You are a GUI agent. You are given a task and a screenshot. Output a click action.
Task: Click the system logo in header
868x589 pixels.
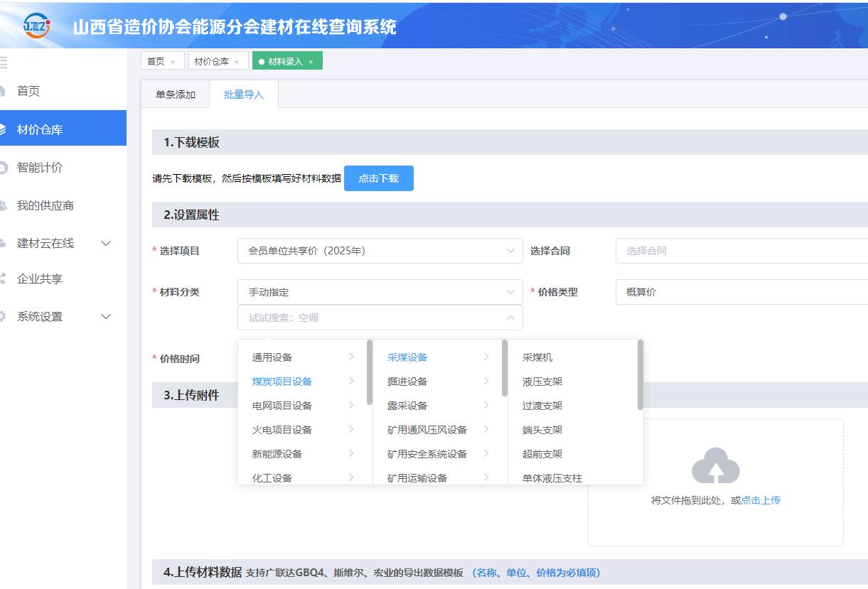[36, 26]
